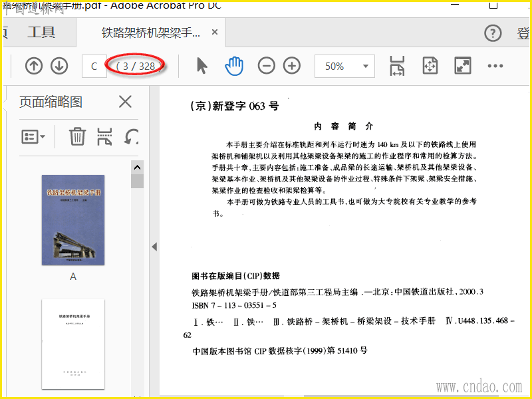Click the thumbnail scrollbar up arrow
The image size is (532, 399).
tap(137, 168)
